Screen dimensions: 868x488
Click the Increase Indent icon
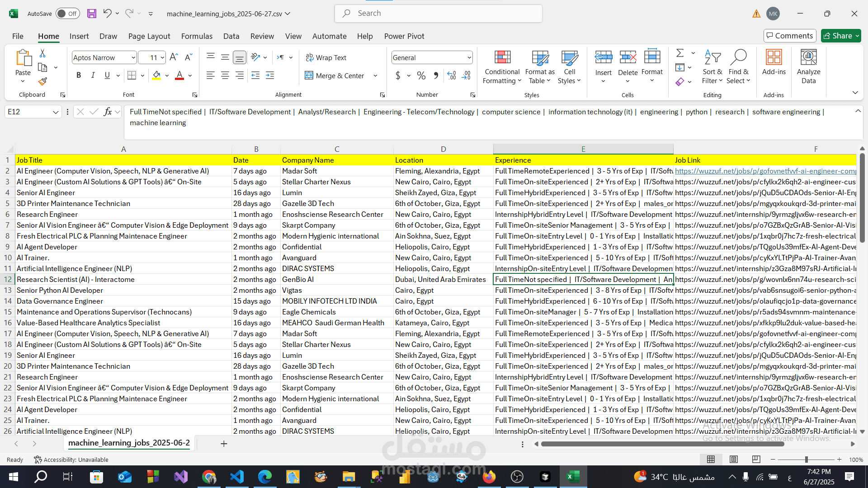270,75
